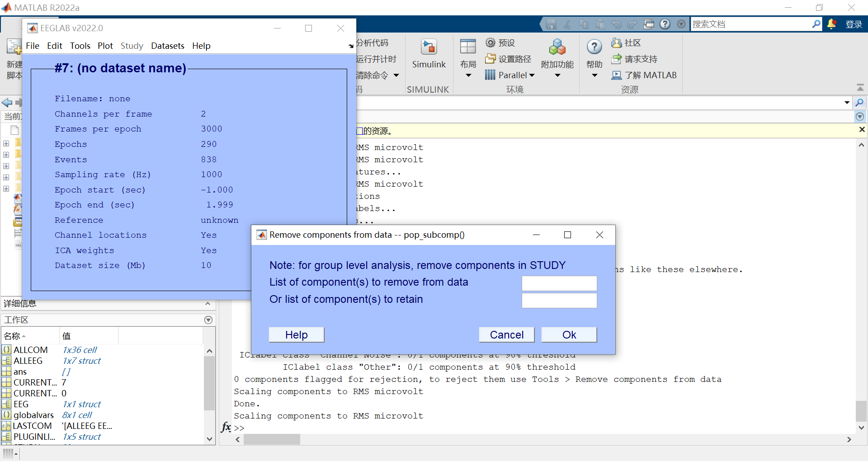
Task: Collapse the MATLAB toolstrip
Action: click(x=860, y=88)
